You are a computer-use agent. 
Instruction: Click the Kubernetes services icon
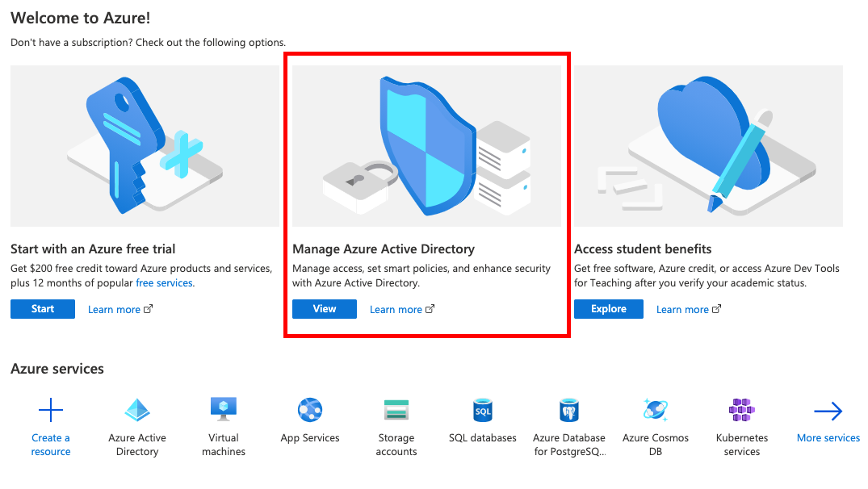pos(741,412)
